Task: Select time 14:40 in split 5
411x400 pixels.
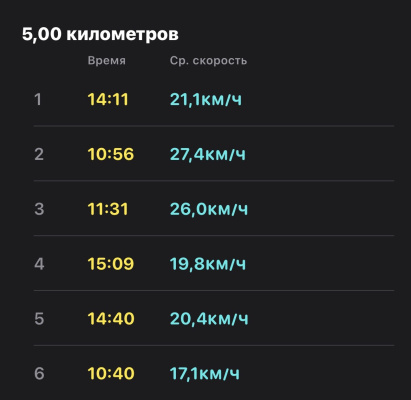Action: click(x=111, y=319)
